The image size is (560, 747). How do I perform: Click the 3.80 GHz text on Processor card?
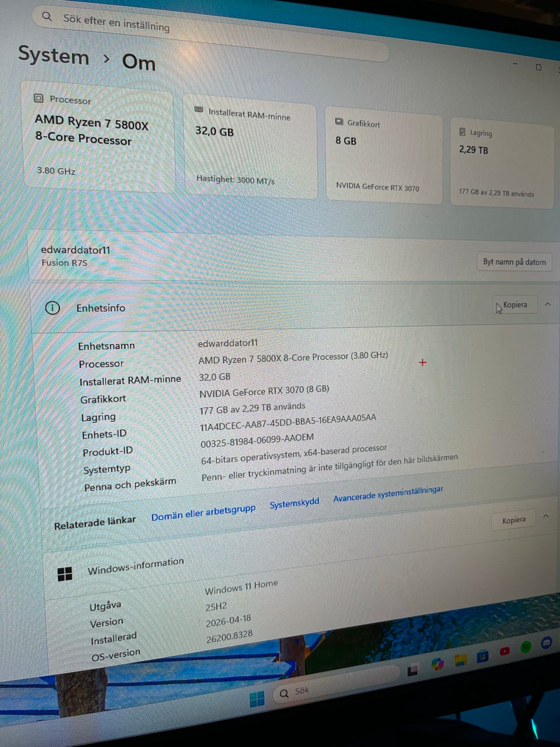pyautogui.click(x=56, y=170)
